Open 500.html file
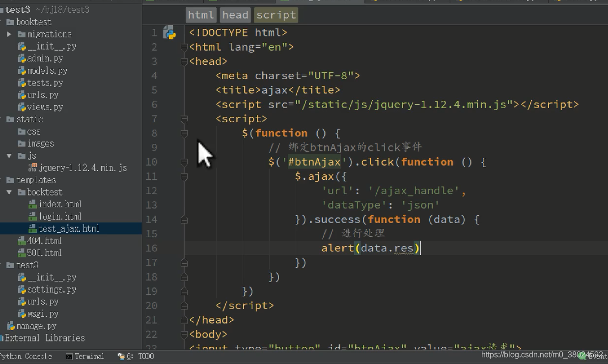 [45, 253]
